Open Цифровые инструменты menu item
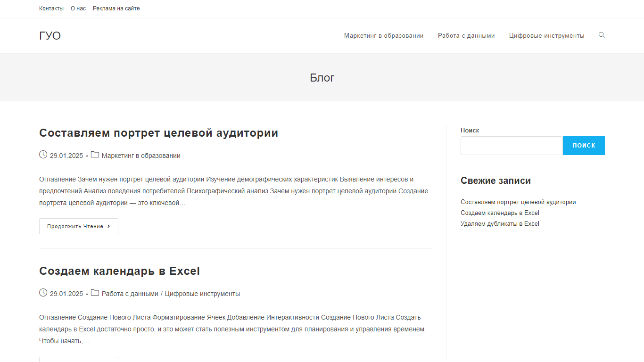The image size is (644, 362). click(547, 36)
